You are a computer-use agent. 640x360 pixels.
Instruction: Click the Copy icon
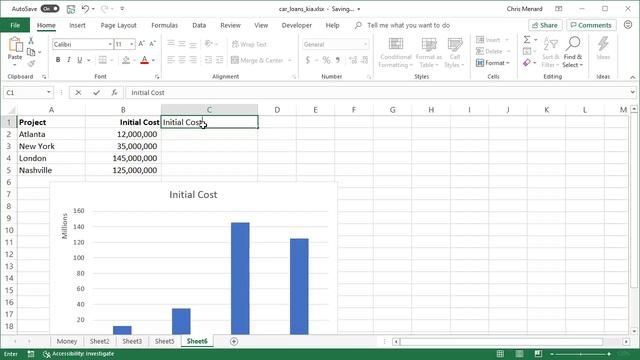pos(31,52)
